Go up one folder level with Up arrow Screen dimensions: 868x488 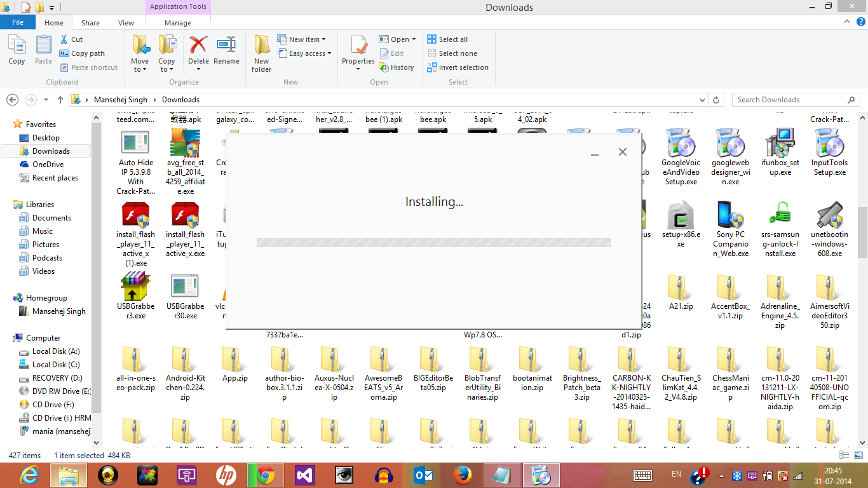[60, 100]
